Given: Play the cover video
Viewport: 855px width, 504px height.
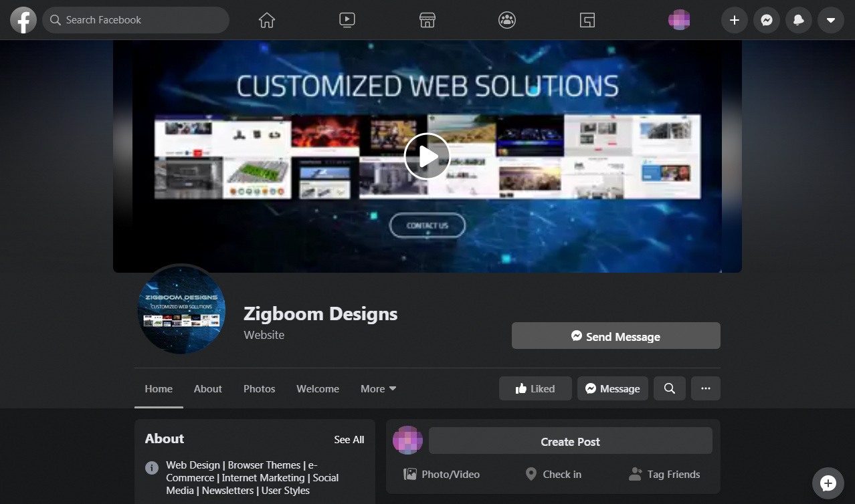Looking at the screenshot, I should click(x=427, y=156).
